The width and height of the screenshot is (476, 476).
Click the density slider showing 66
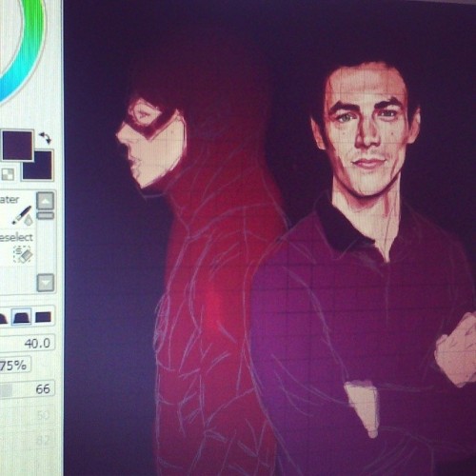[x=28, y=388]
